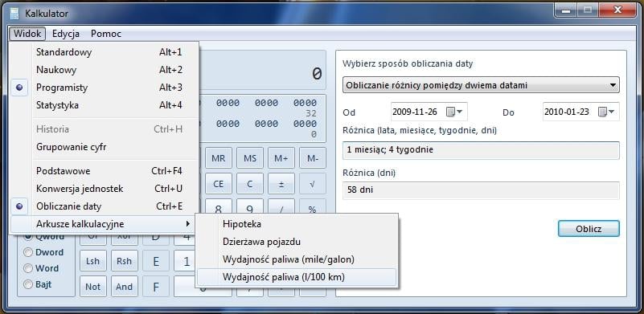Click the CE clear entry key
The width and height of the screenshot is (644, 314).
point(219,184)
